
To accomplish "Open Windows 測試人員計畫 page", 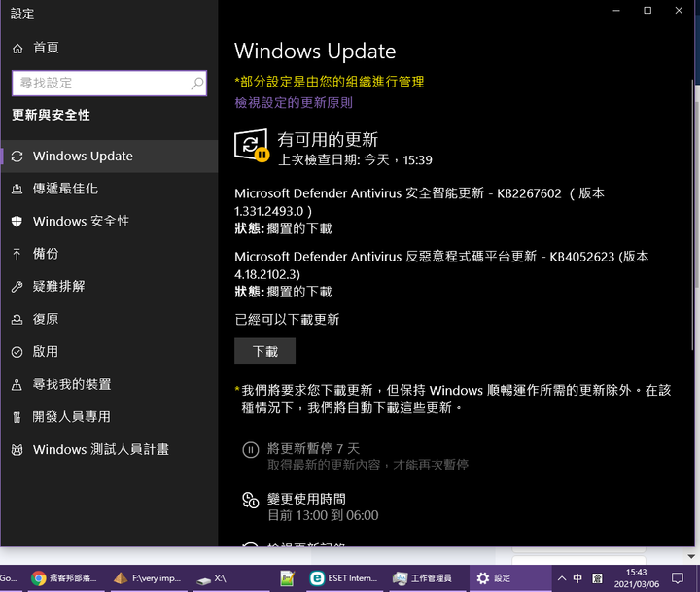I will tap(109, 449).
